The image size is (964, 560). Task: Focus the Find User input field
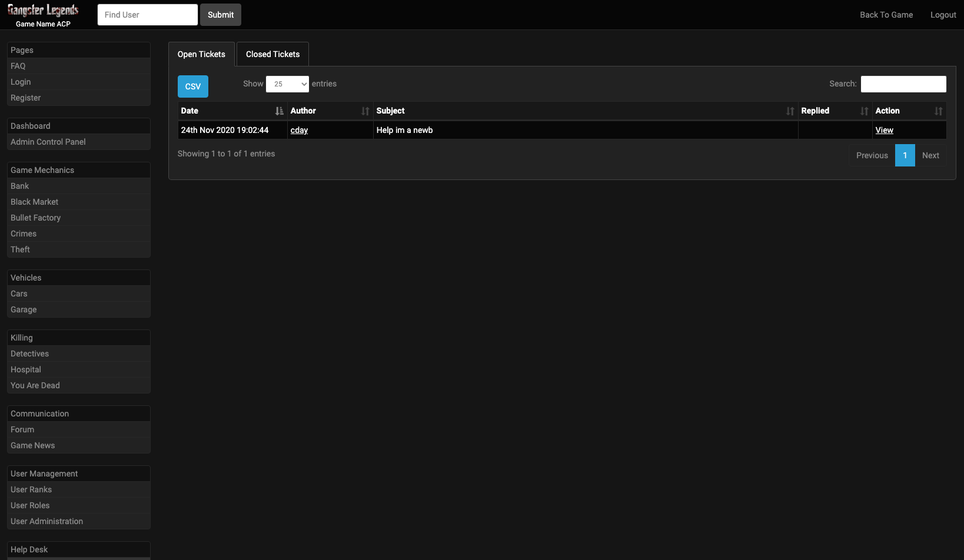pos(147,15)
